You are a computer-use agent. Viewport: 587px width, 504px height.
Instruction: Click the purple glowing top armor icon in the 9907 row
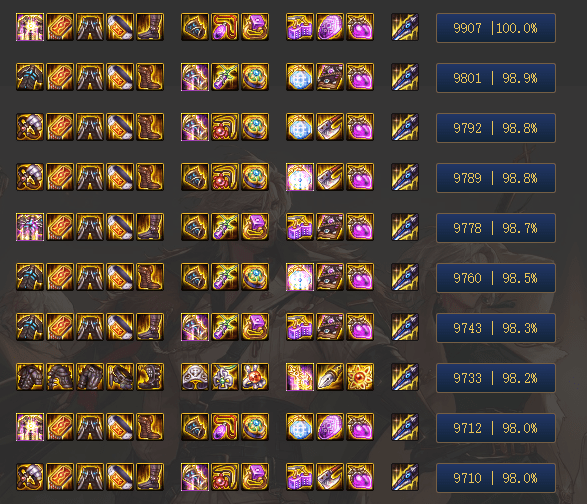[30, 27]
